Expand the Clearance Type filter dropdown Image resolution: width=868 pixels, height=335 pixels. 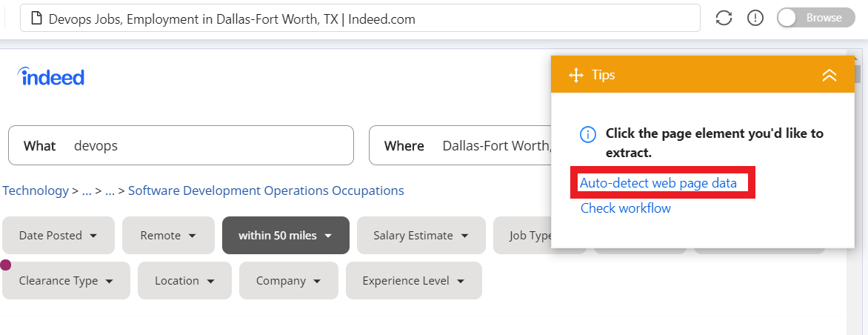click(x=66, y=281)
